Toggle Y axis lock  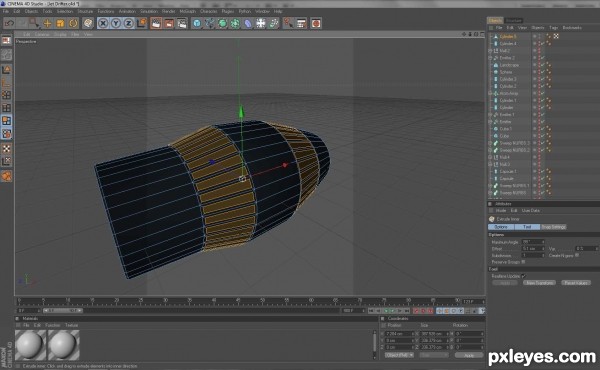click(x=116, y=23)
